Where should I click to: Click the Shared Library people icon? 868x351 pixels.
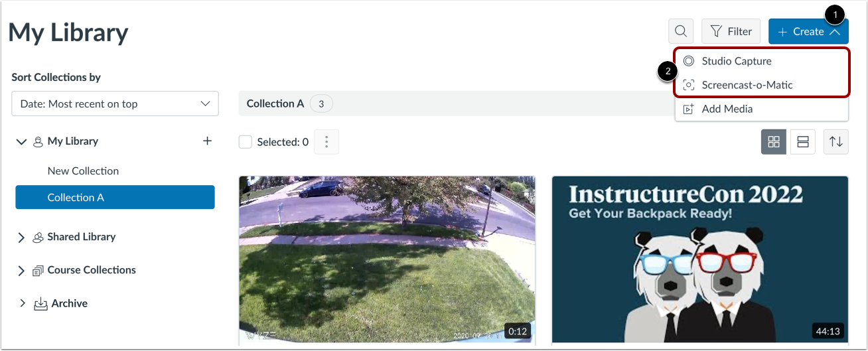tap(38, 237)
